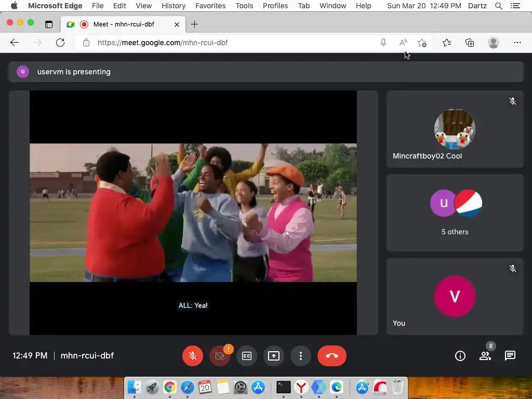Open Launchpad from the Dock

pos(152,387)
